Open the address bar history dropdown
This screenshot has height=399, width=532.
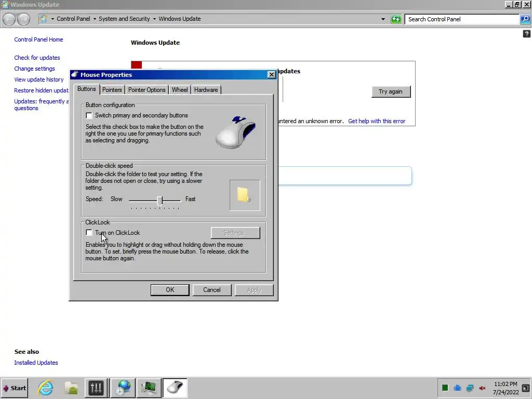pyautogui.click(x=383, y=19)
